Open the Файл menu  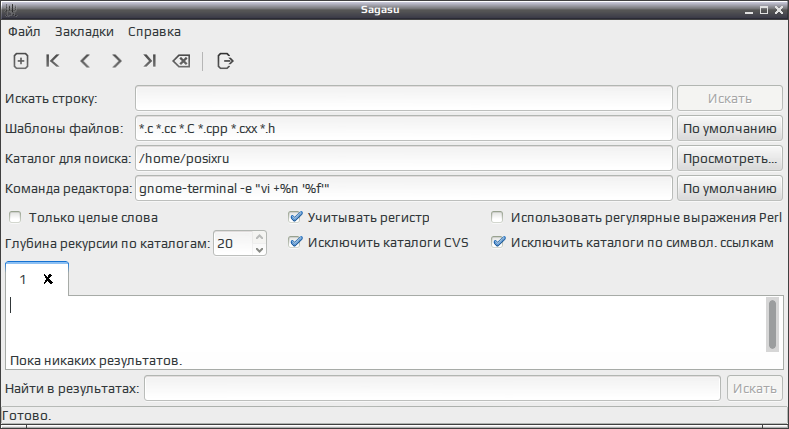tap(24, 32)
